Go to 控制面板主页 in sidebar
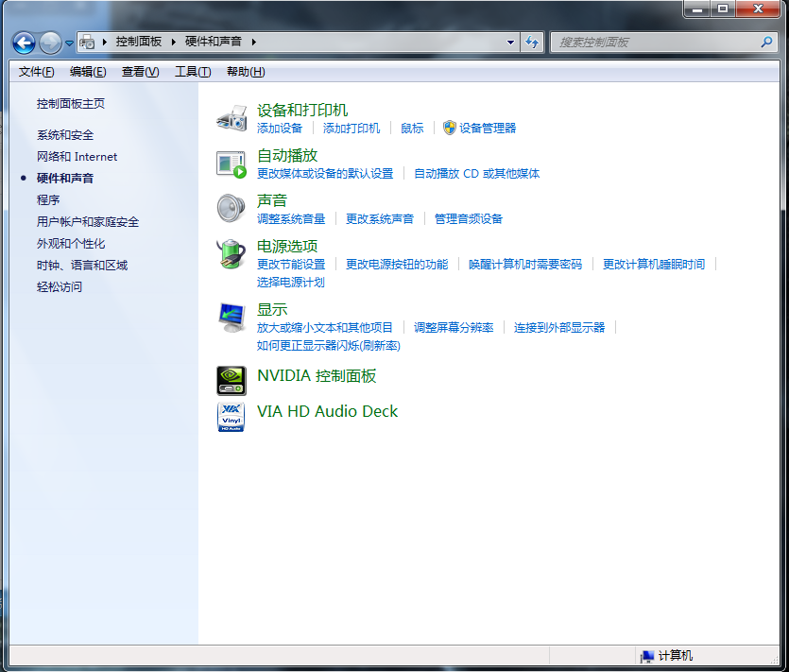 [71, 104]
